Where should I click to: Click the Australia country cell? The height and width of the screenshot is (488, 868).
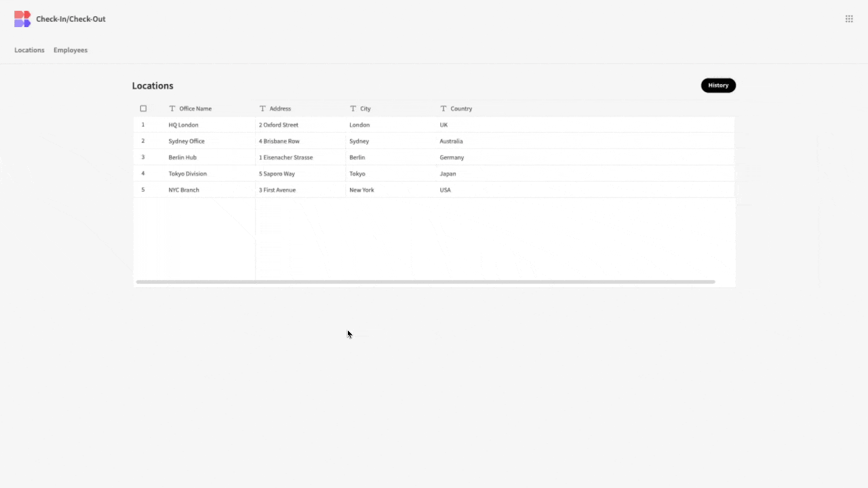(x=481, y=141)
